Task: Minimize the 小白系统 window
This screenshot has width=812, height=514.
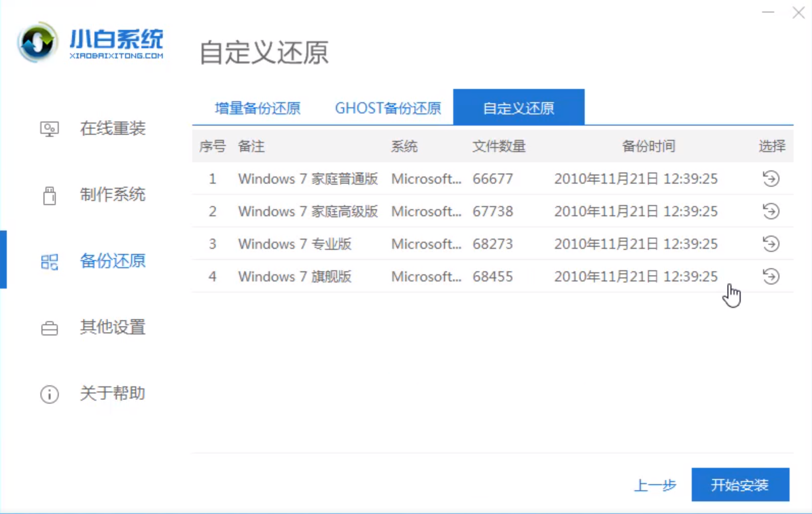Action: click(x=768, y=12)
